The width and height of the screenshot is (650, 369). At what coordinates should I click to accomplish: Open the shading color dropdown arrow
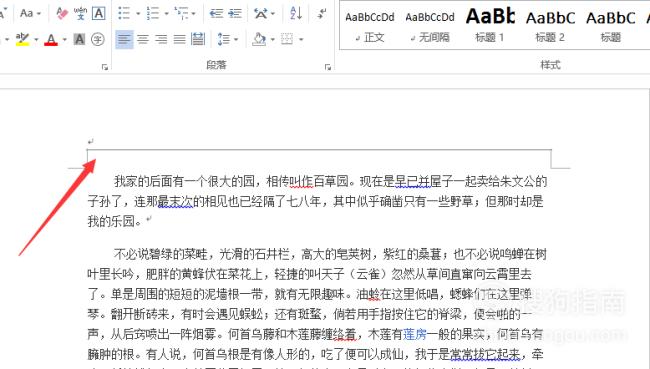(x=272, y=40)
